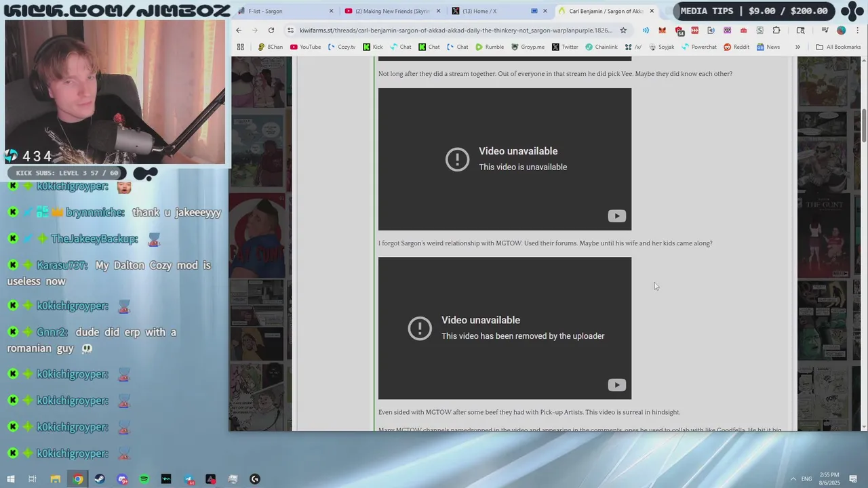Expand the bookmarks overflow chevron
This screenshot has width=868, height=488.
797,47
